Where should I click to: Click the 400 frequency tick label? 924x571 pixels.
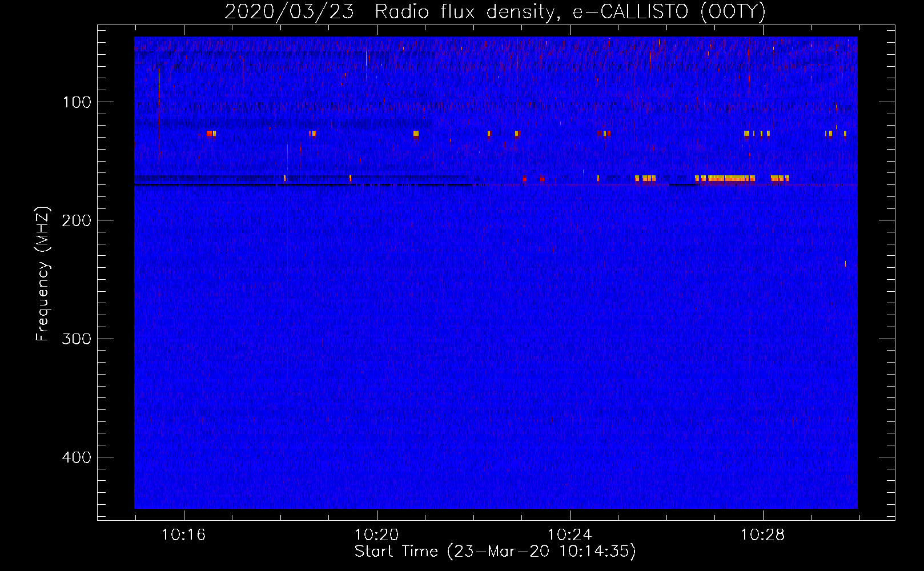tap(76, 457)
